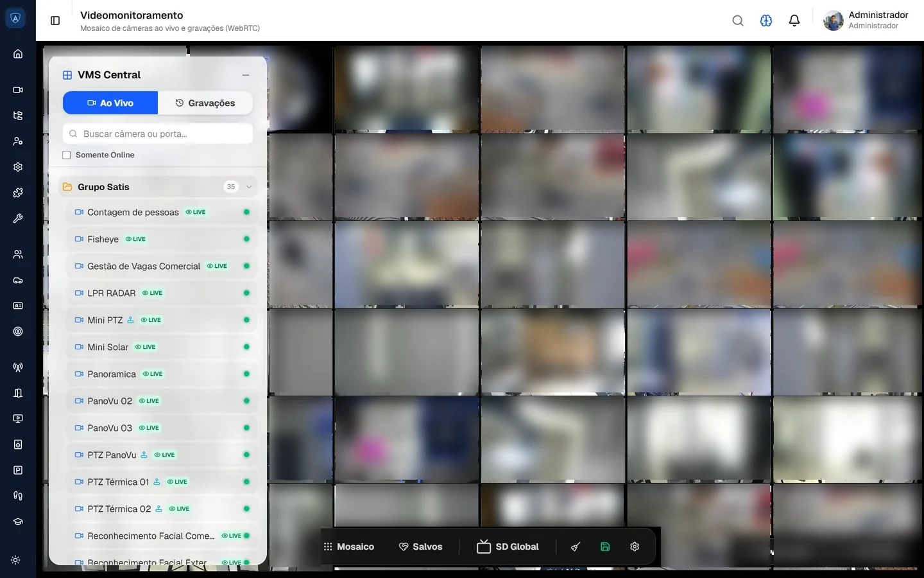Open the notifications bell
Image resolution: width=924 pixels, height=578 pixels.
click(x=794, y=21)
